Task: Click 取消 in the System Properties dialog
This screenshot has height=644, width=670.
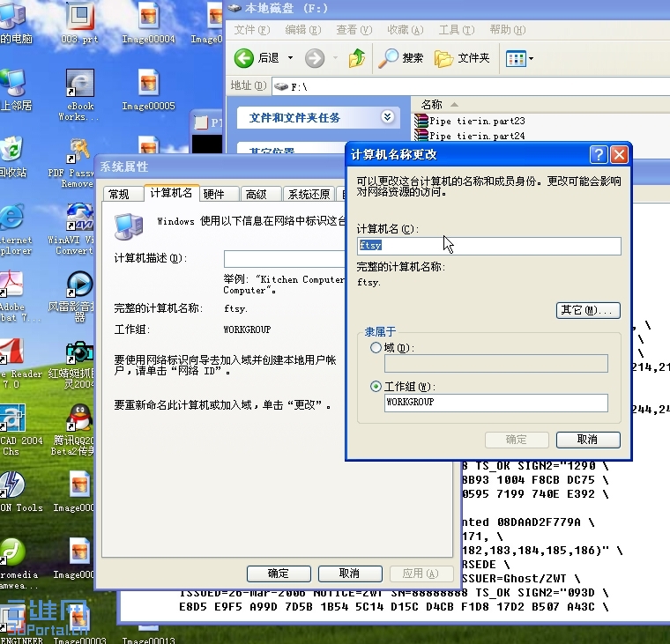Action: coord(350,574)
